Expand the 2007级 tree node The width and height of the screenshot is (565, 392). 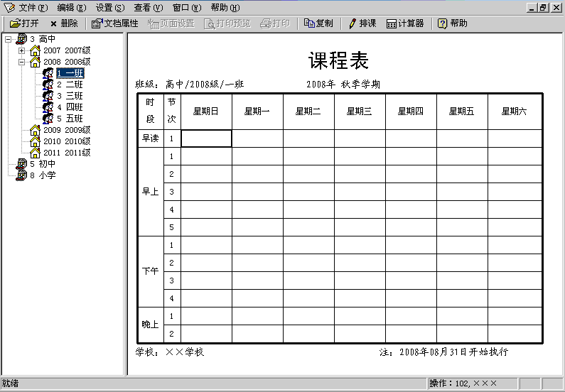coord(21,50)
